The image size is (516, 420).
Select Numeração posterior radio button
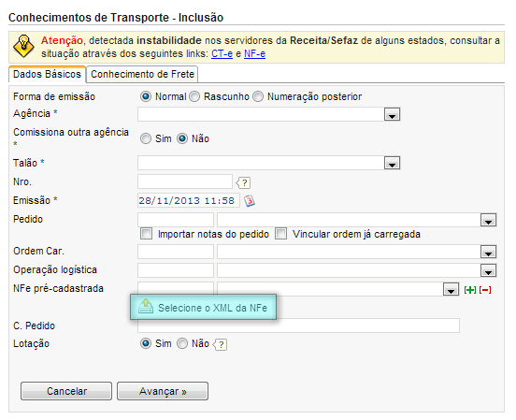point(258,96)
